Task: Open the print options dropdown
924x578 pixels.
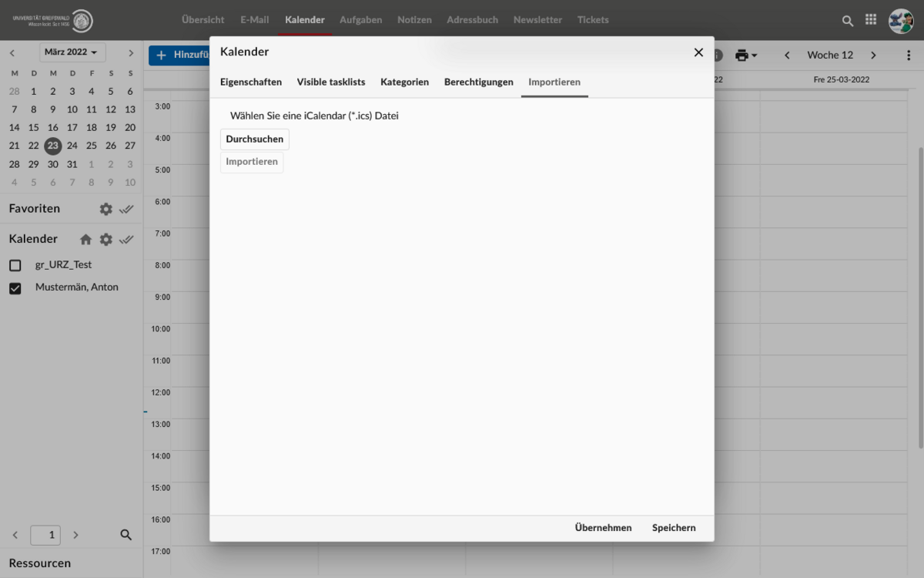Action: click(x=745, y=55)
